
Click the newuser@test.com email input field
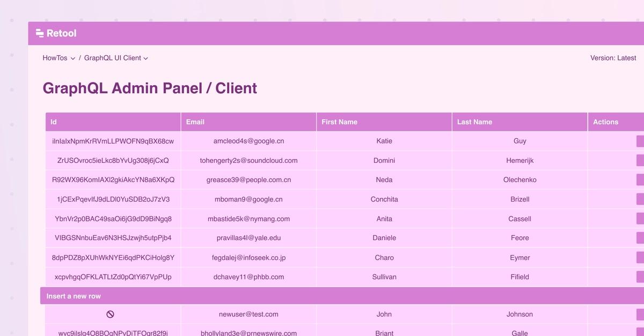(x=249, y=314)
